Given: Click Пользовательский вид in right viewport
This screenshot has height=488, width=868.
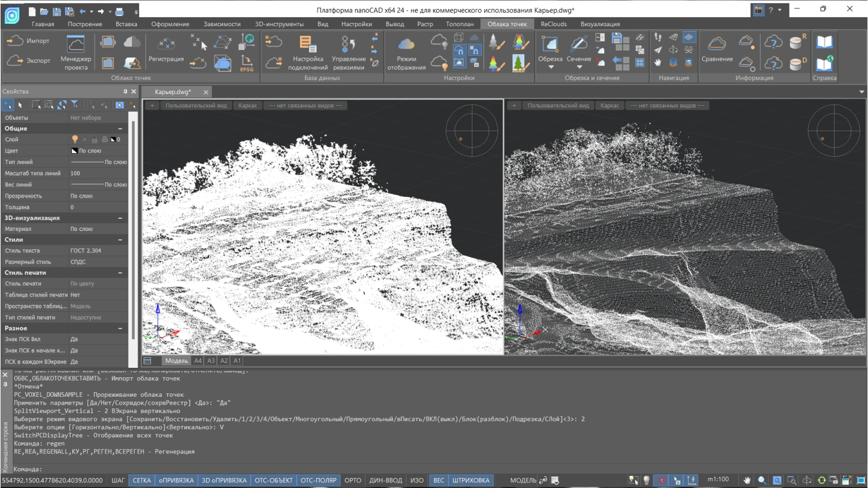Looking at the screenshot, I should [x=558, y=106].
